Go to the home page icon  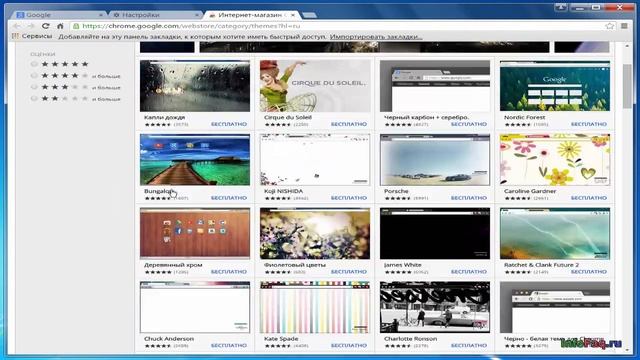point(60,26)
